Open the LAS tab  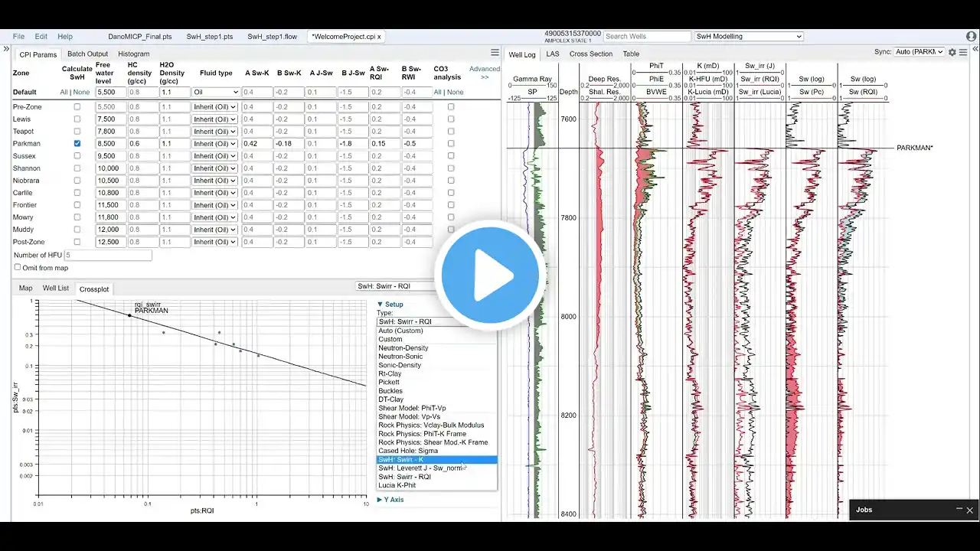tap(552, 54)
